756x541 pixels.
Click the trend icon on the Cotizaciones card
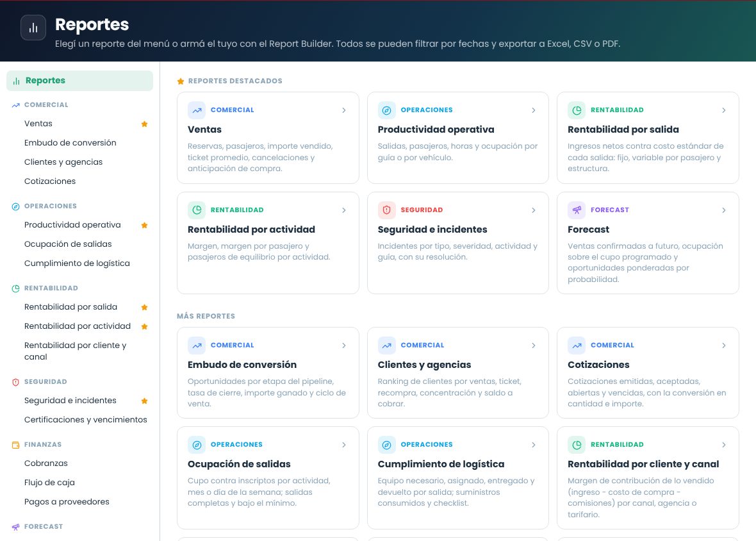[577, 345]
